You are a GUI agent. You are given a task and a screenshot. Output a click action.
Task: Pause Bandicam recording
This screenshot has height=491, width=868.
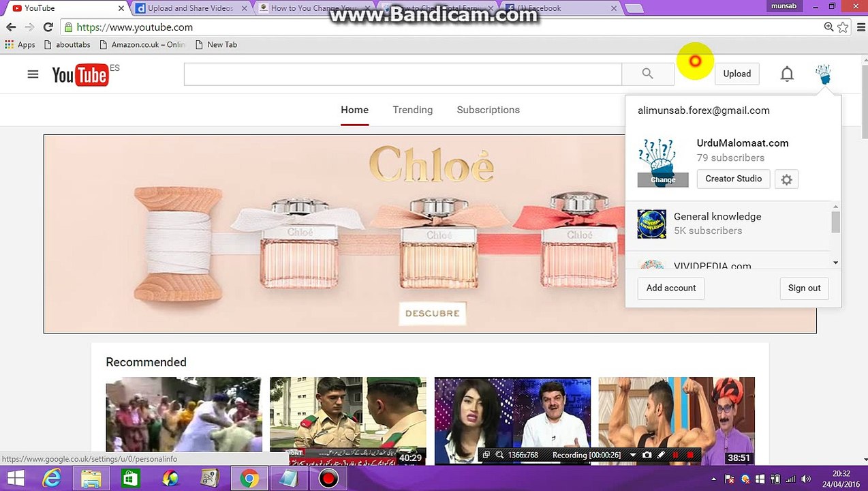point(676,455)
